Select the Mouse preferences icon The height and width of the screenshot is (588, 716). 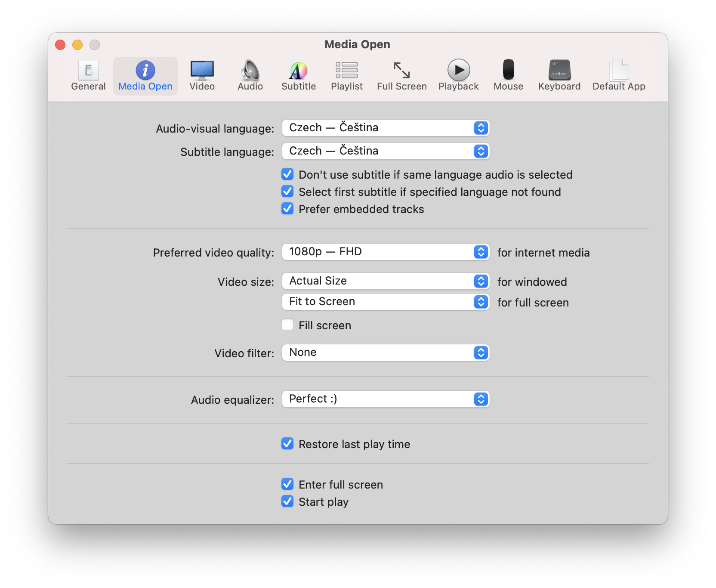[508, 76]
